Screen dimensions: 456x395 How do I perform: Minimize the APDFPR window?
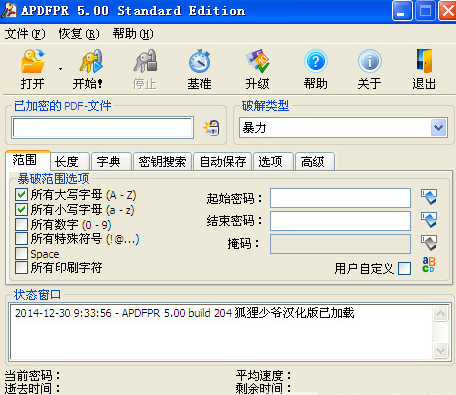402,11
